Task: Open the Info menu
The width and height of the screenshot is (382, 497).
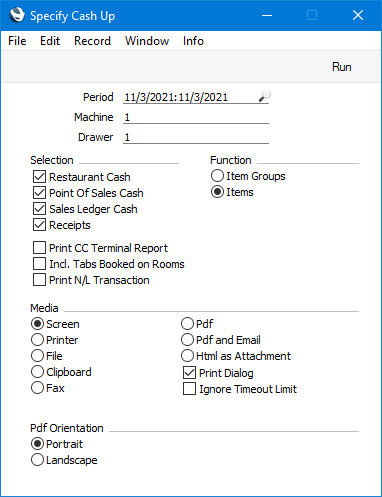Action: [x=193, y=41]
